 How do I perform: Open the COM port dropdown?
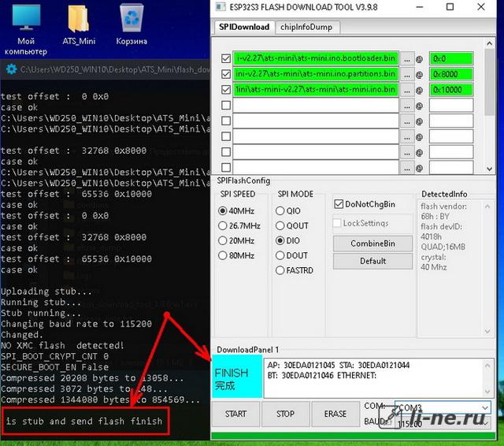(x=443, y=407)
